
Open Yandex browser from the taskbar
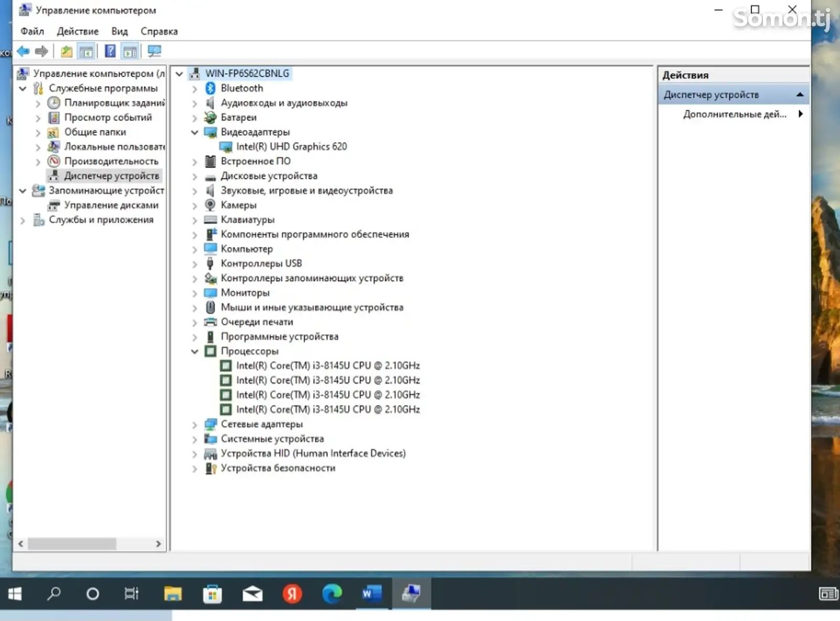(292, 594)
